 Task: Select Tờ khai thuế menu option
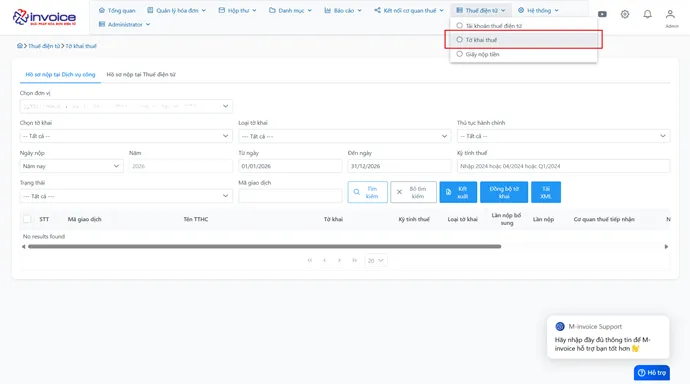(524, 40)
